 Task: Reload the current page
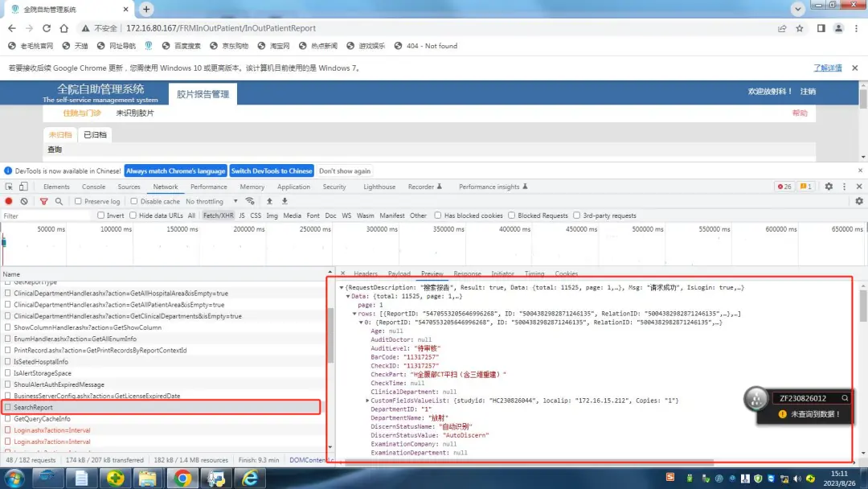point(47,28)
